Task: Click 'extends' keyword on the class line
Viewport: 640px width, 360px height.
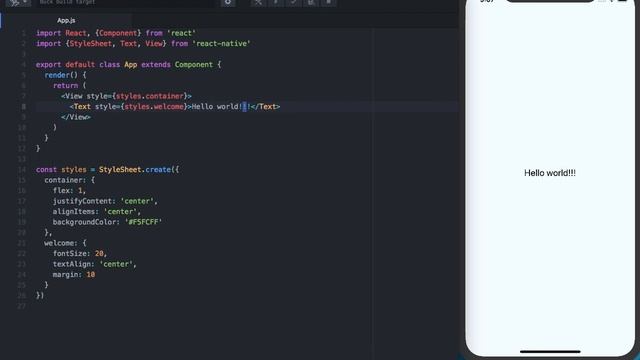Action: [x=156, y=64]
